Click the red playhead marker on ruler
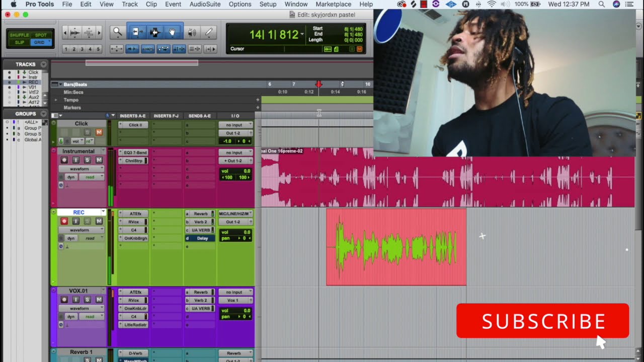This screenshot has height=362, width=644. [x=318, y=84]
